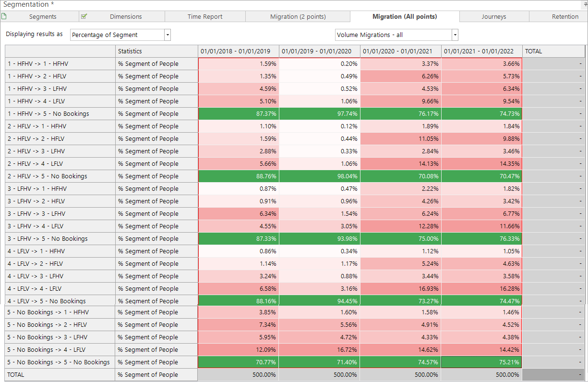588x384 pixels.
Task: Select the 16.93% red shaded cell
Action: [x=401, y=289]
